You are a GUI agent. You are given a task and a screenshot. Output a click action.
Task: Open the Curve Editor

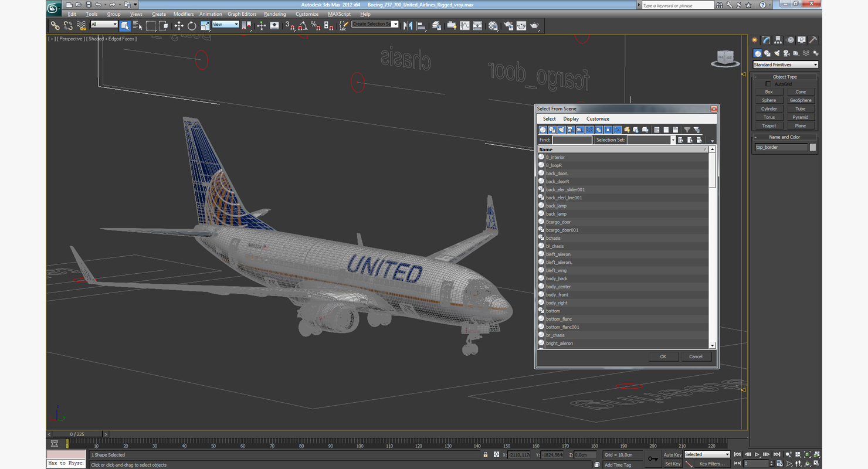[x=464, y=25]
